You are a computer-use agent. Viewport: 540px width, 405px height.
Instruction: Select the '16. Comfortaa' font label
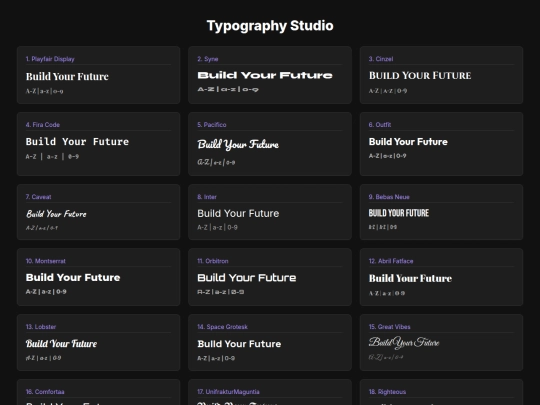pyautogui.click(x=45, y=392)
